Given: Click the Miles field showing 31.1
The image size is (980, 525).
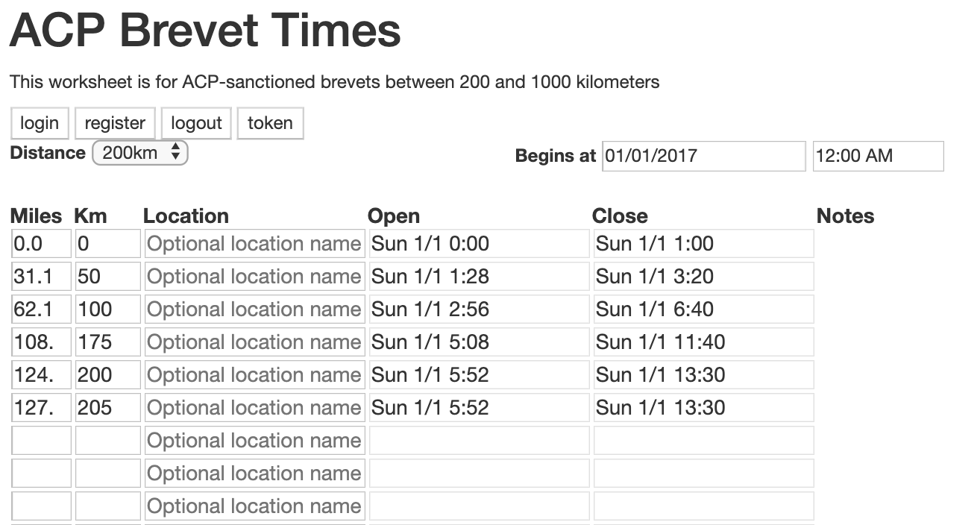Looking at the screenshot, I should point(42,277).
